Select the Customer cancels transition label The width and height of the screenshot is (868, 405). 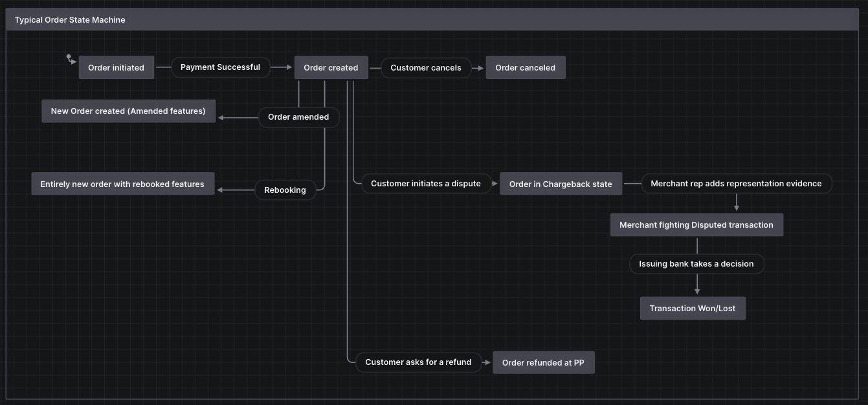[426, 67]
